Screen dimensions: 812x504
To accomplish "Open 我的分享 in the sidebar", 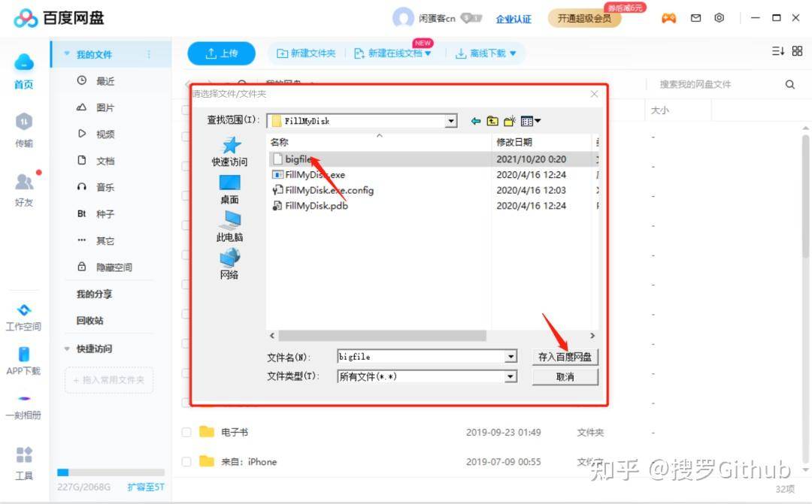I will 94,294.
